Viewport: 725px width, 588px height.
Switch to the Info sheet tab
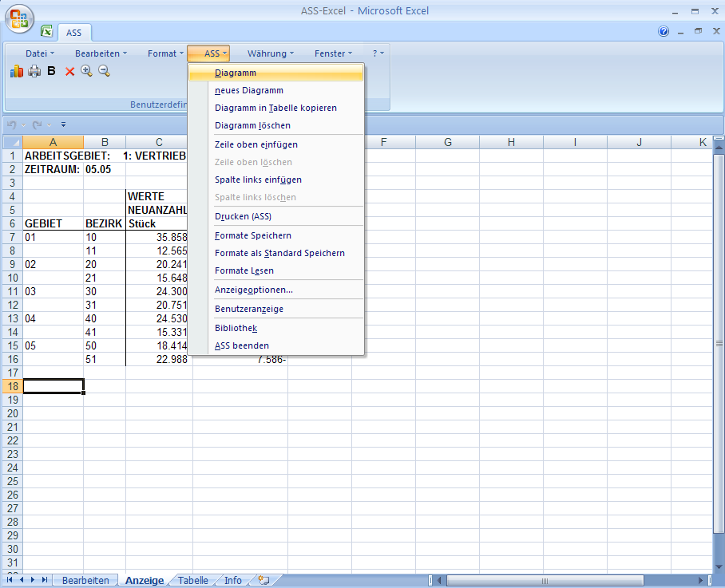pyautogui.click(x=233, y=580)
